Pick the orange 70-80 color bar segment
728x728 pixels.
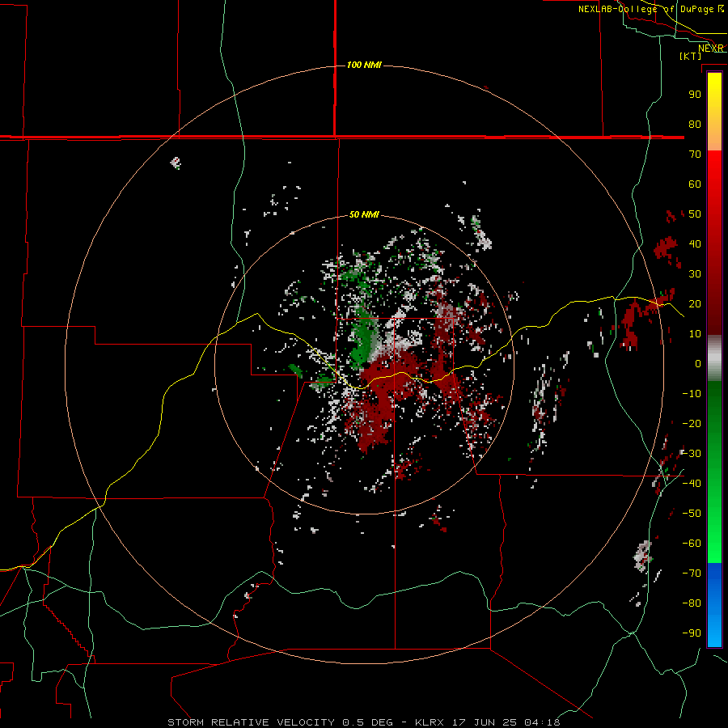click(x=714, y=136)
